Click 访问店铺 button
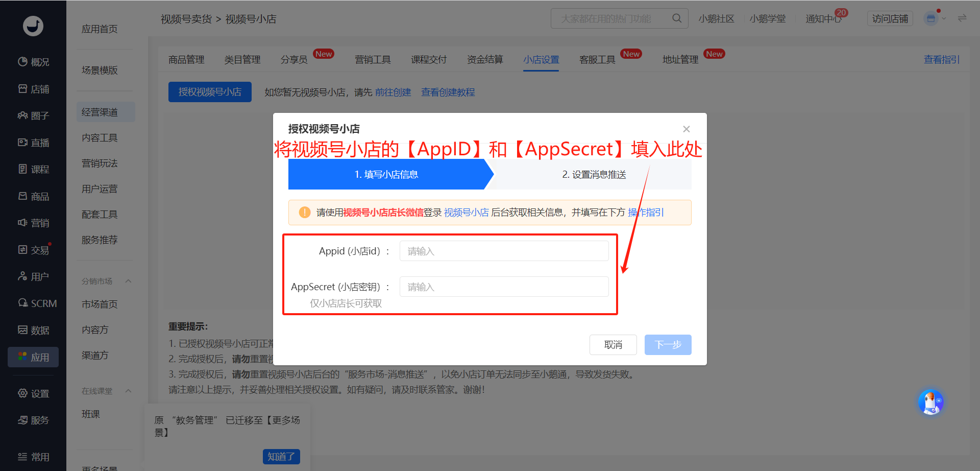The width and height of the screenshot is (980, 471). (x=890, y=18)
